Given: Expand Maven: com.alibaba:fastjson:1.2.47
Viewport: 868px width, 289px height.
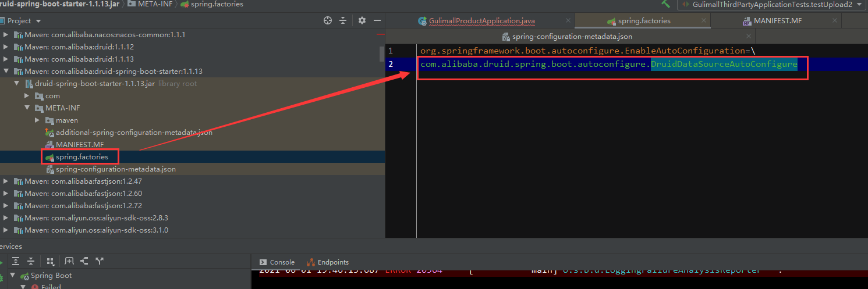Looking at the screenshot, I should click(x=6, y=181).
